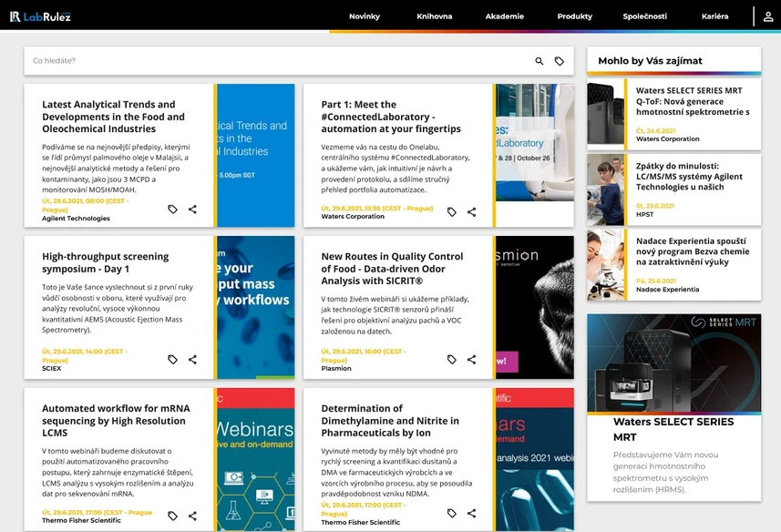Click the blue Agilent webinar image
781x532 pixels.
255,155
